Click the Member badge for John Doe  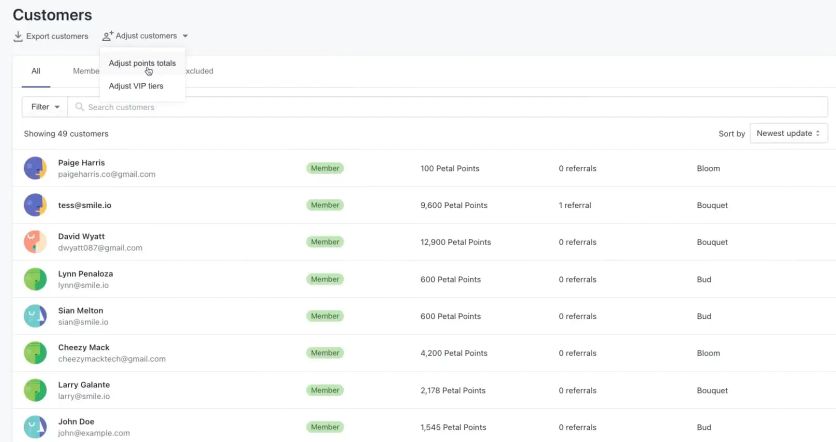click(x=325, y=427)
